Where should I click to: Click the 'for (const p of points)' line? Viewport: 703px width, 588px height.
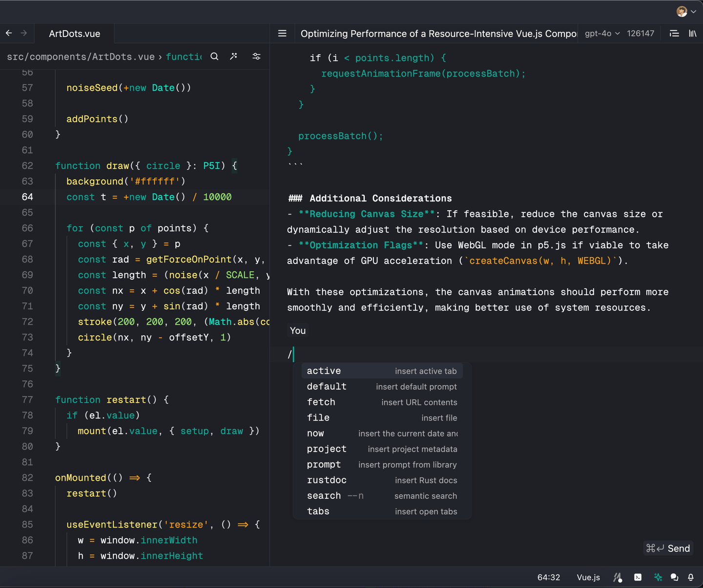pyautogui.click(x=138, y=228)
